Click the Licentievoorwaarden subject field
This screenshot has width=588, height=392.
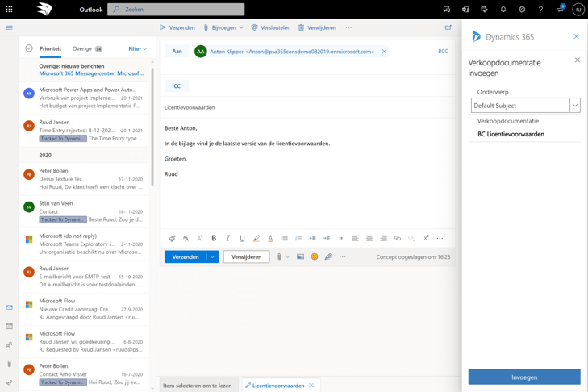click(x=307, y=107)
